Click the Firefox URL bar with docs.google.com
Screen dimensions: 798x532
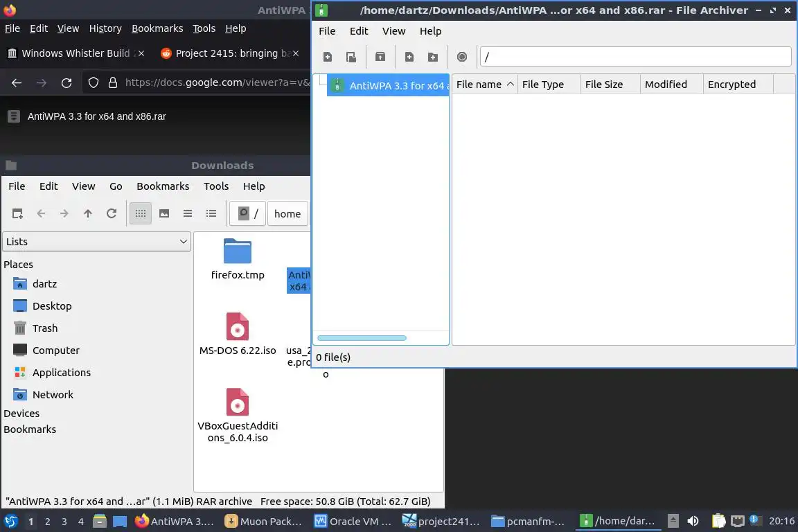click(218, 82)
